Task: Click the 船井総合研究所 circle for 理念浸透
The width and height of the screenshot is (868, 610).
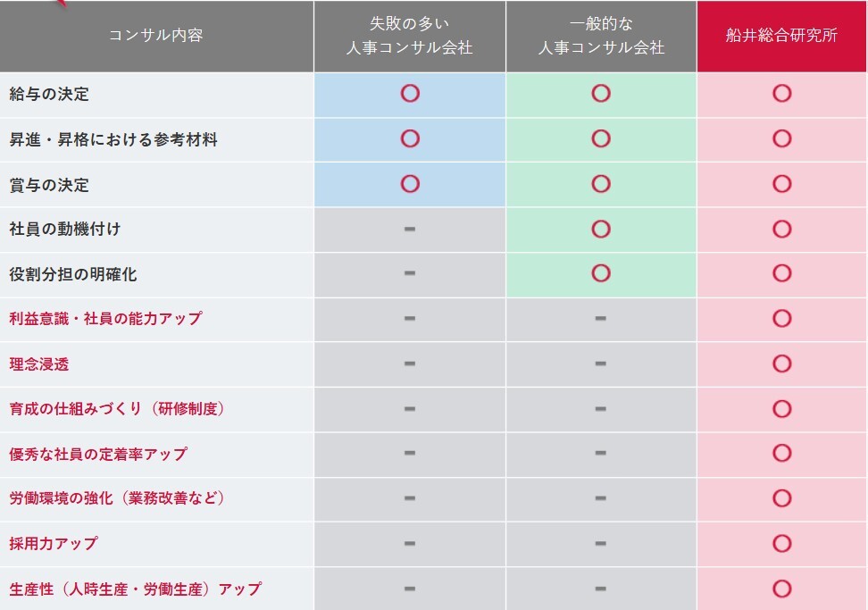Action: [x=781, y=363]
